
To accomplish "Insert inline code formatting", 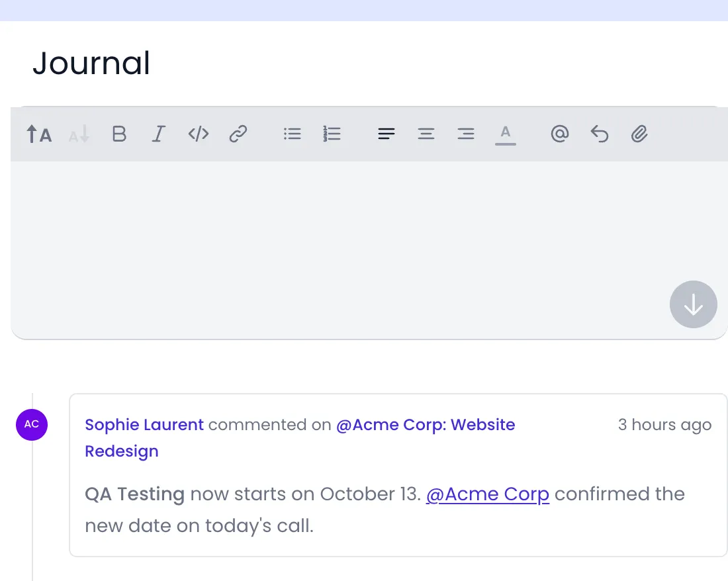I will (x=199, y=134).
